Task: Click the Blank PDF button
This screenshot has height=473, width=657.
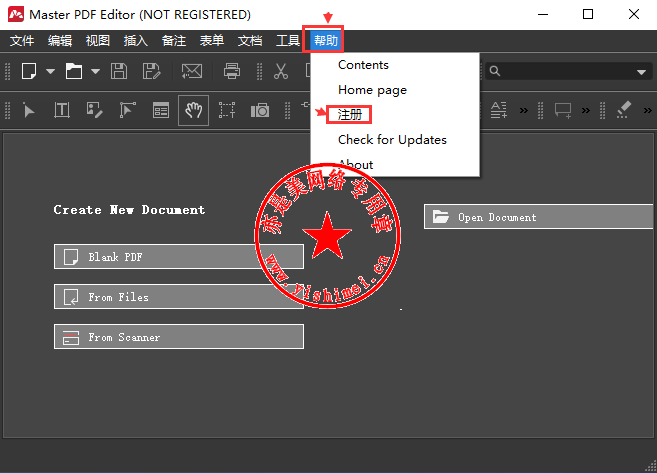Action: [x=179, y=256]
